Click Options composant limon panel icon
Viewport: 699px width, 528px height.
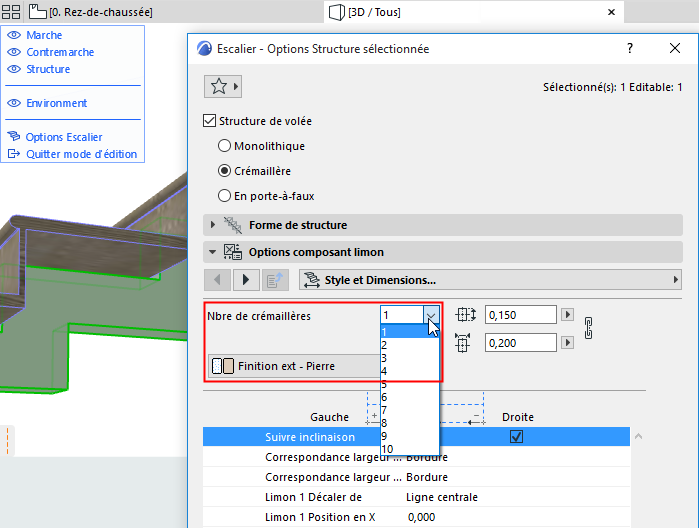[233, 252]
